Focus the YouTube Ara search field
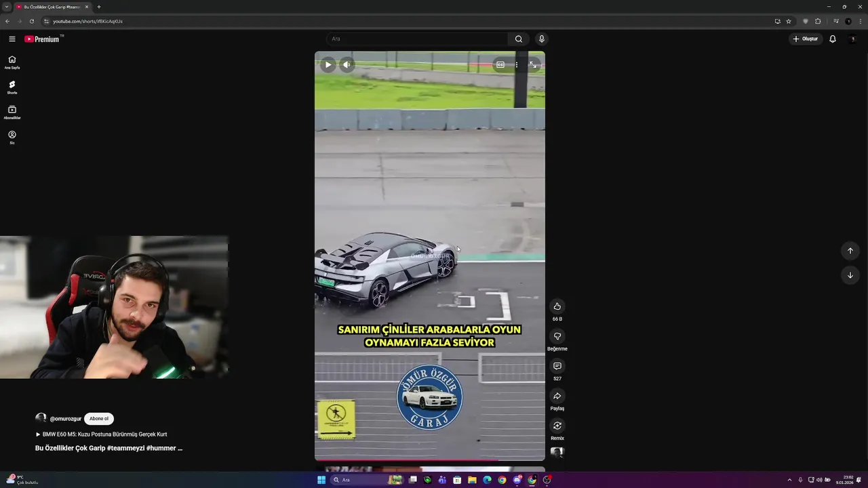Screen dimensions: 868x488 pos(417,39)
